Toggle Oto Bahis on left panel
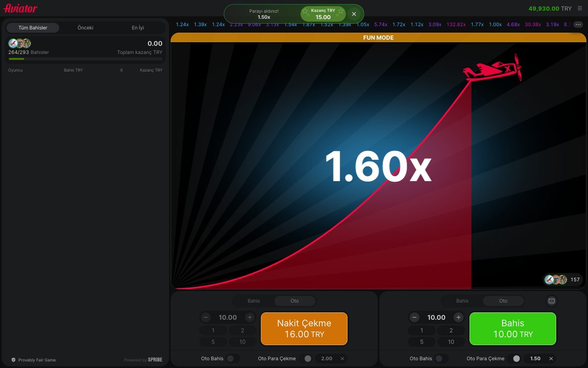 click(x=233, y=359)
